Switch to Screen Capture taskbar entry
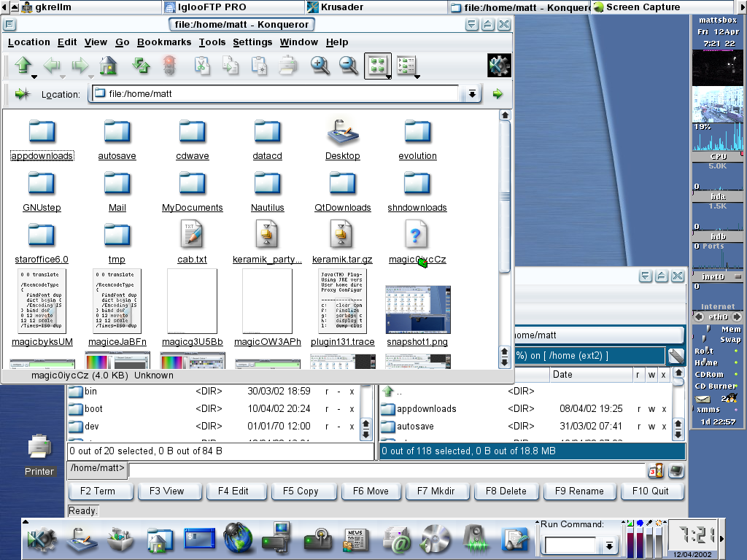Image resolution: width=747 pixels, height=560 pixels. 662,7
